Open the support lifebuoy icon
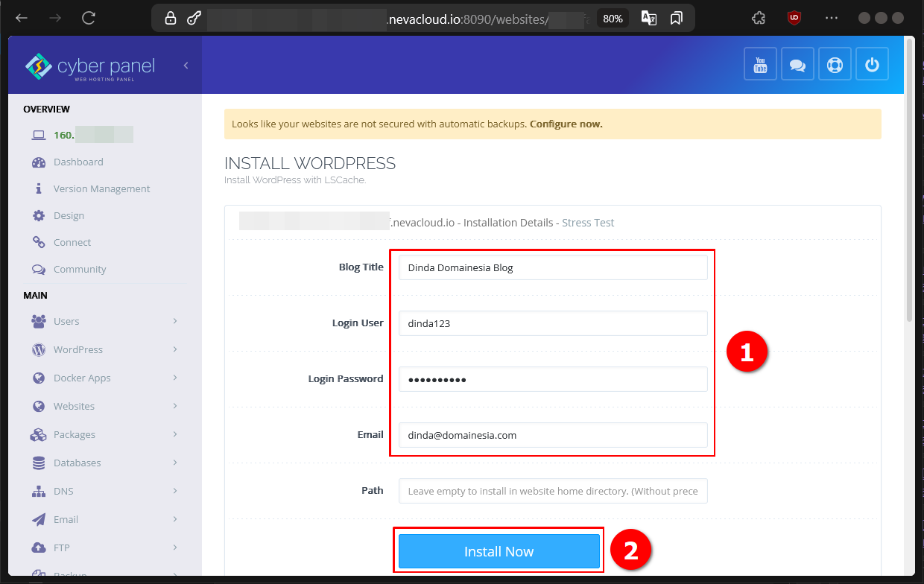This screenshot has height=584, width=924. pos(835,64)
